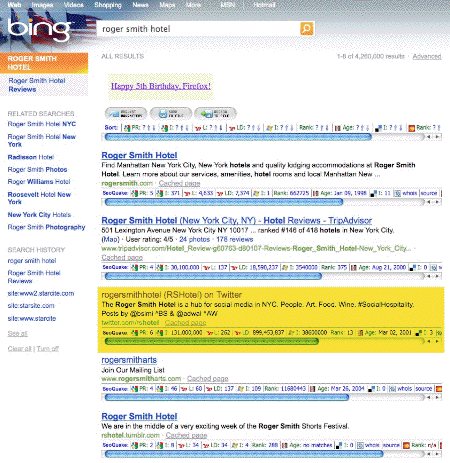Click the SeoQuake save-to-file button with disk icon
The height and width of the screenshot is (463, 450).
coord(171,114)
